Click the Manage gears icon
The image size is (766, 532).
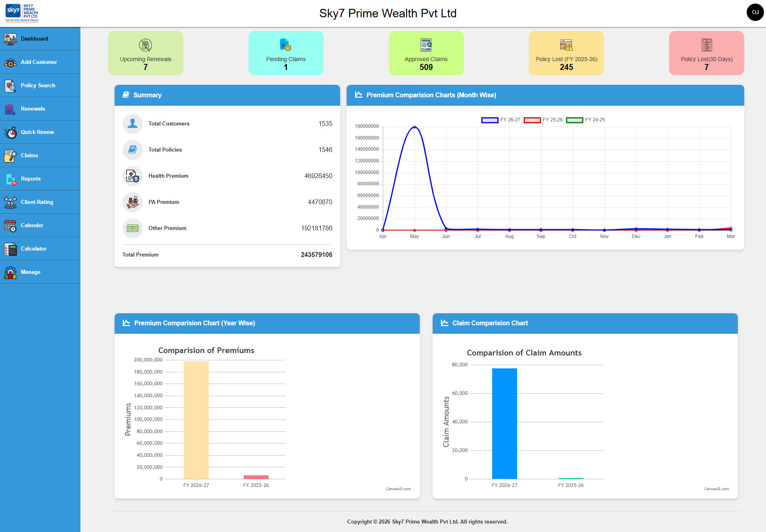click(10, 272)
